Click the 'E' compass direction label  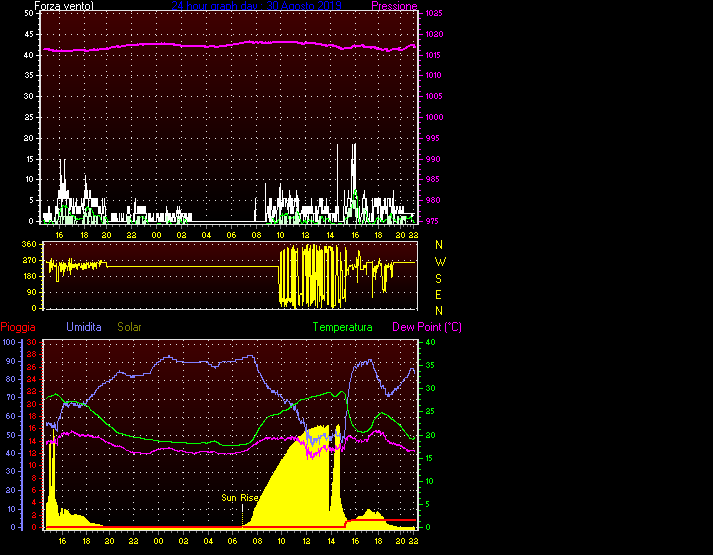coord(438,295)
